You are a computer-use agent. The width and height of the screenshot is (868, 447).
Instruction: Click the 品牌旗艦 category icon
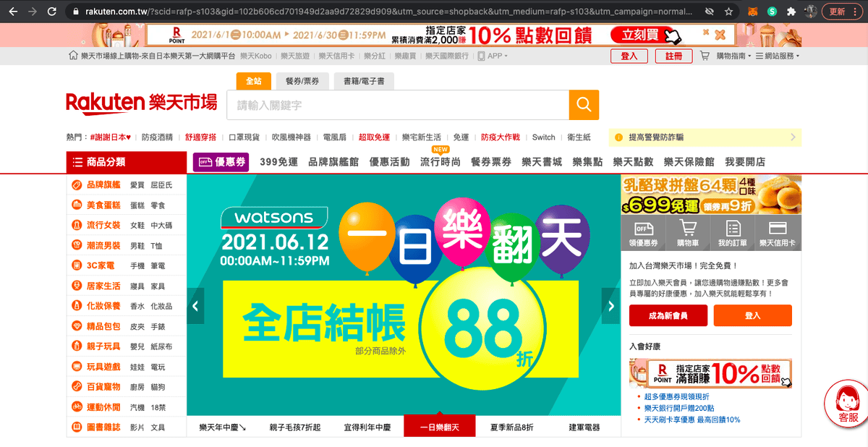77,185
